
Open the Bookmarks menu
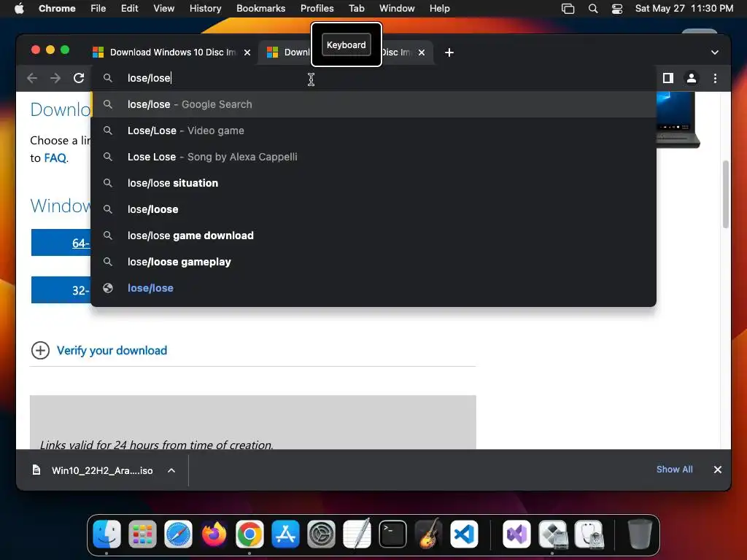260,9
